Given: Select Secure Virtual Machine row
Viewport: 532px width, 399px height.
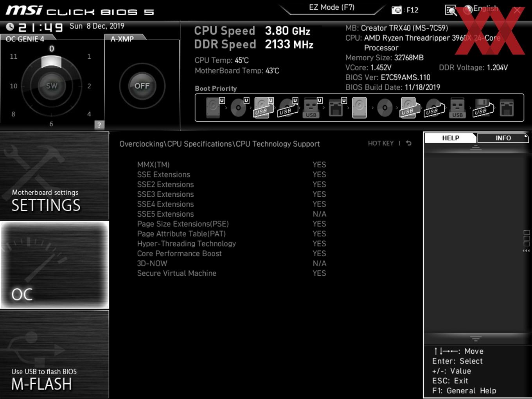Looking at the screenshot, I should pyautogui.click(x=232, y=273).
